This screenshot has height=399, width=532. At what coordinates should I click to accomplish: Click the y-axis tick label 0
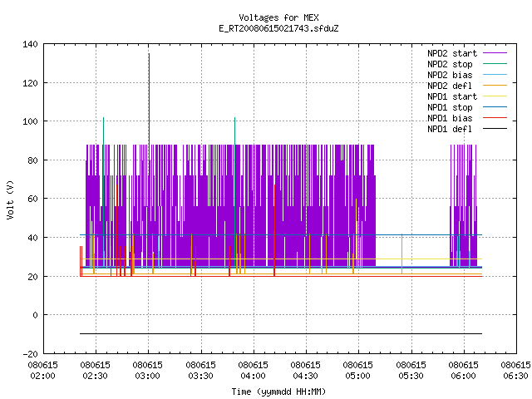pos(35,315)
